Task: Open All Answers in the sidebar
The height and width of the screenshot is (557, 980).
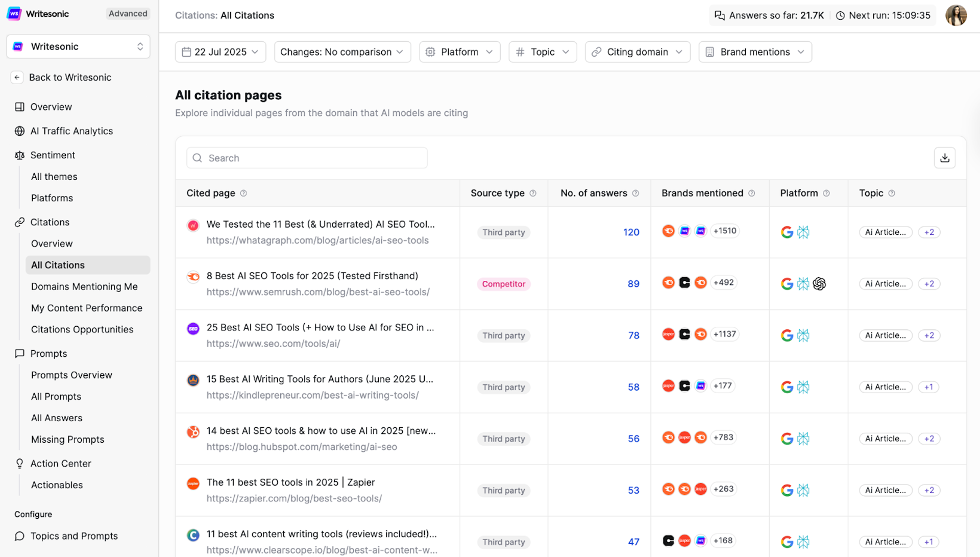Action: [x=57, y=418]
